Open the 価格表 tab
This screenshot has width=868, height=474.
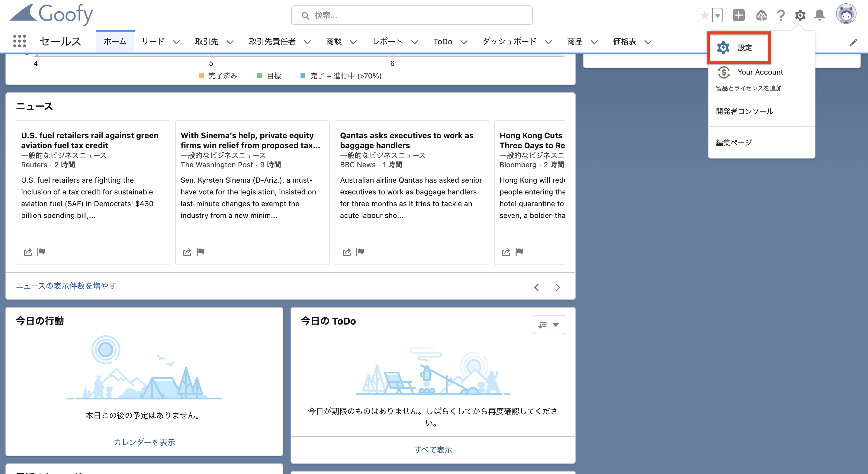[624, 41]
